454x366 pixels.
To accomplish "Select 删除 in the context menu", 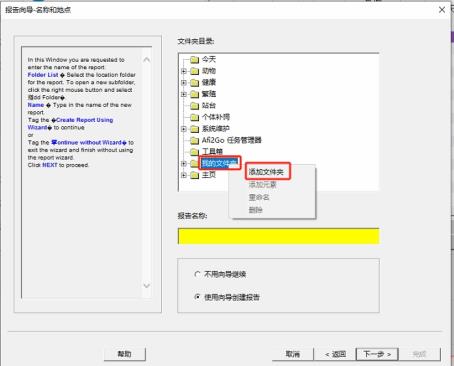I will pyautogui.click(x=256, y=210).
